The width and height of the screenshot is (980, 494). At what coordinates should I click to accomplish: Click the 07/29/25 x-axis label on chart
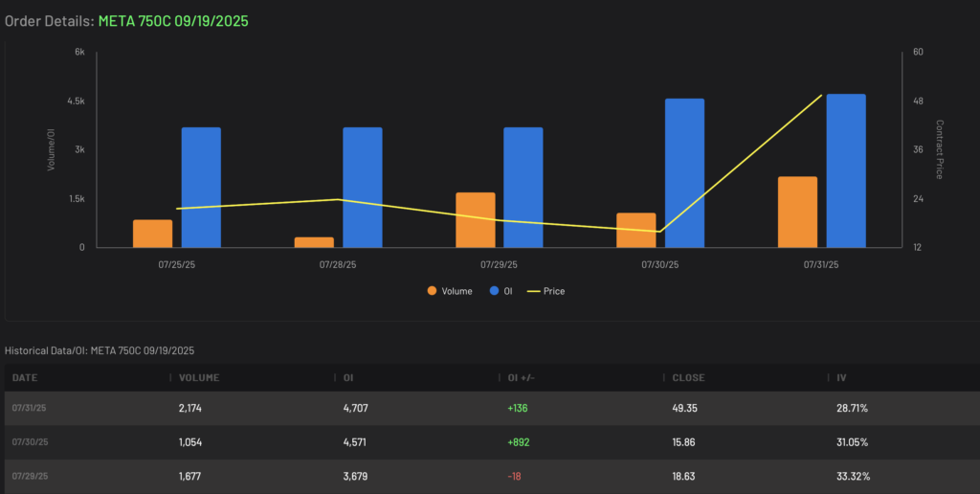click(x=499, y=264)
